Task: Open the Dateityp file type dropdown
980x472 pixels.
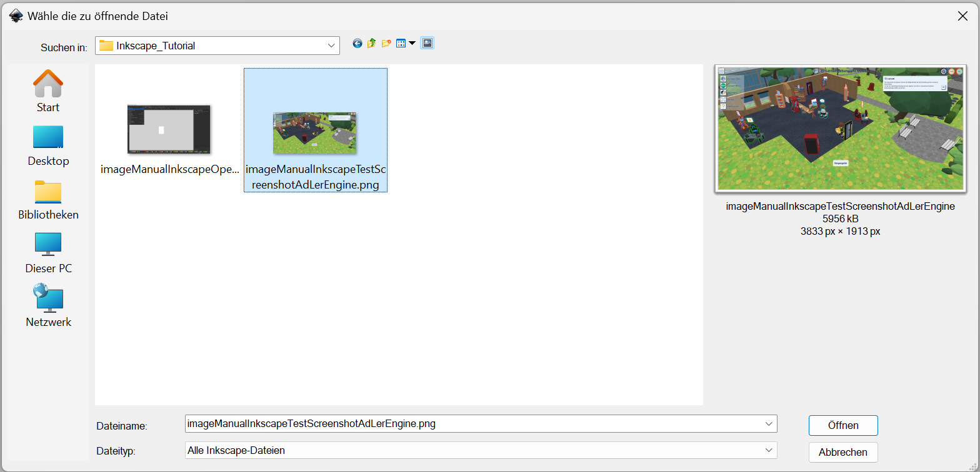Action: (769, 450)
